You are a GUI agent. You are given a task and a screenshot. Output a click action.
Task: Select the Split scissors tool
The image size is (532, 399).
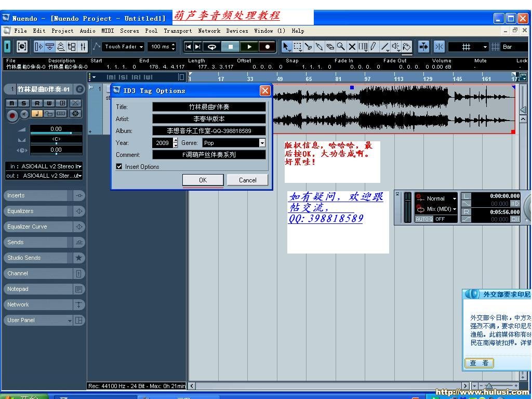pos(309,46)
